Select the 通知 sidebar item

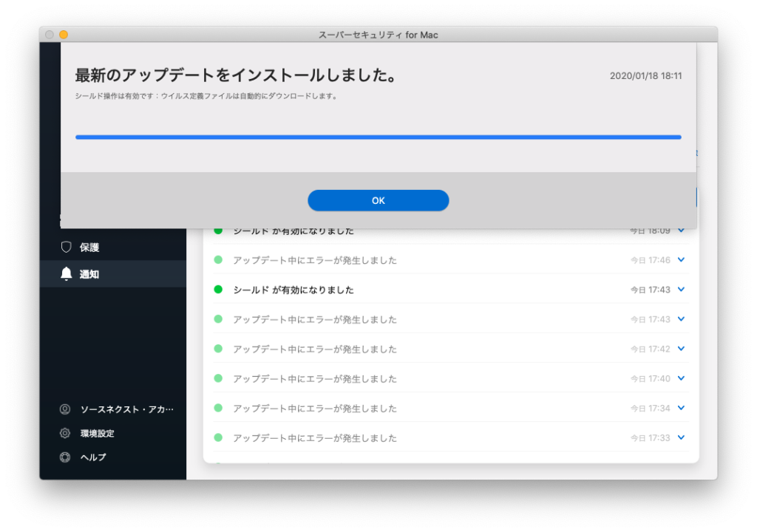click(x=113, y=273)
